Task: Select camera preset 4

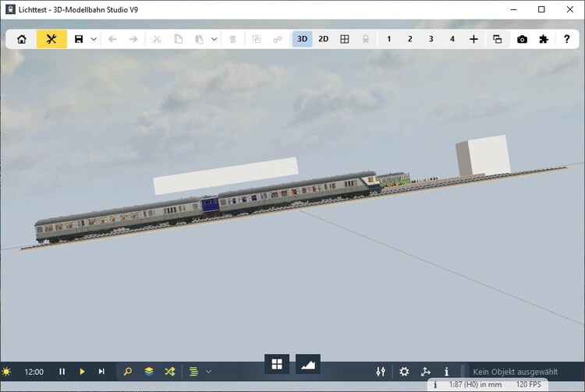Action: pos(452,39)
